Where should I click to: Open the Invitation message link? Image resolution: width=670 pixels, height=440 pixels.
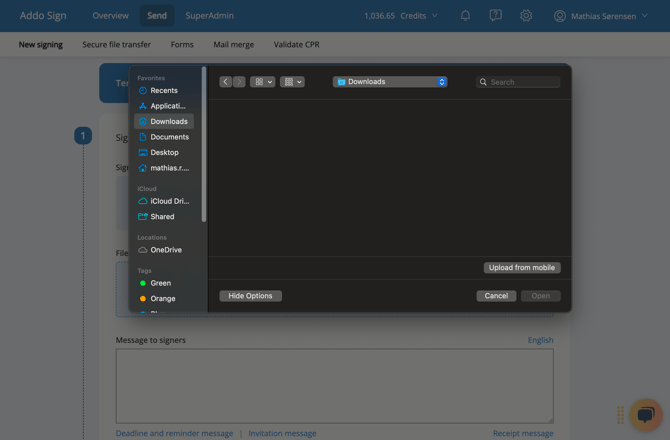pos(282,433)
